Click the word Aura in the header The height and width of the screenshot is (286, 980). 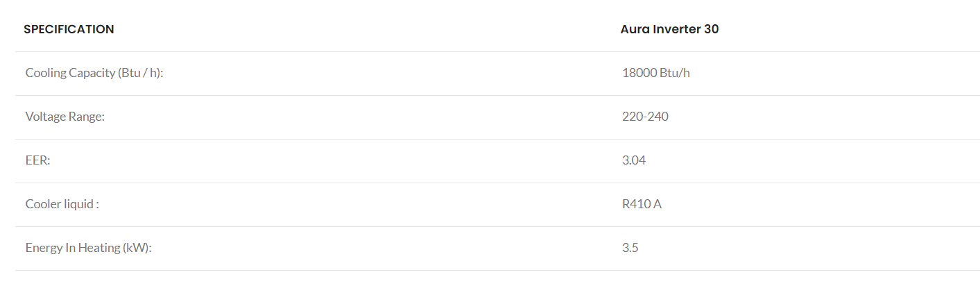click(635, 29)
